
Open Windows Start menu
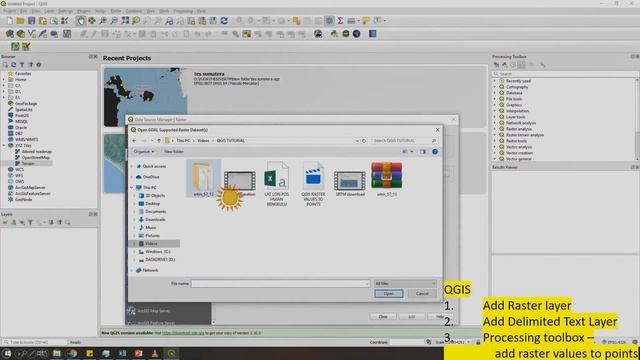coord(7,353)
